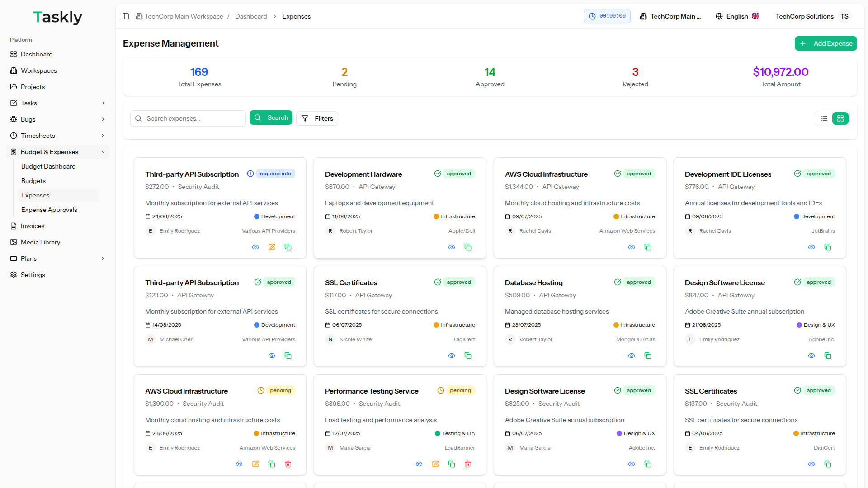Click the Add Expense button
This screenshot has width=868, height=488.
(x=826, y=43)
